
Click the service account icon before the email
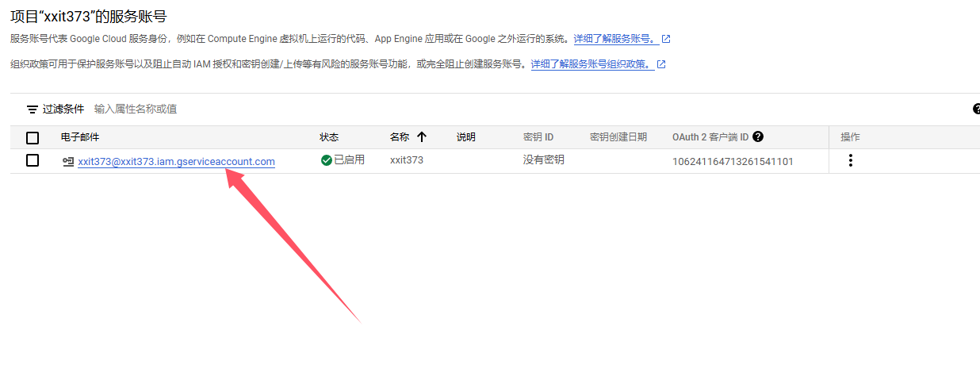(68, 161)
